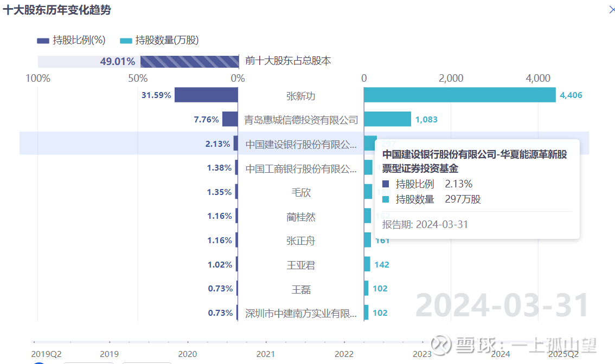Click the 1.38% value label
615x364 pixels.
[x=219, y=168]
